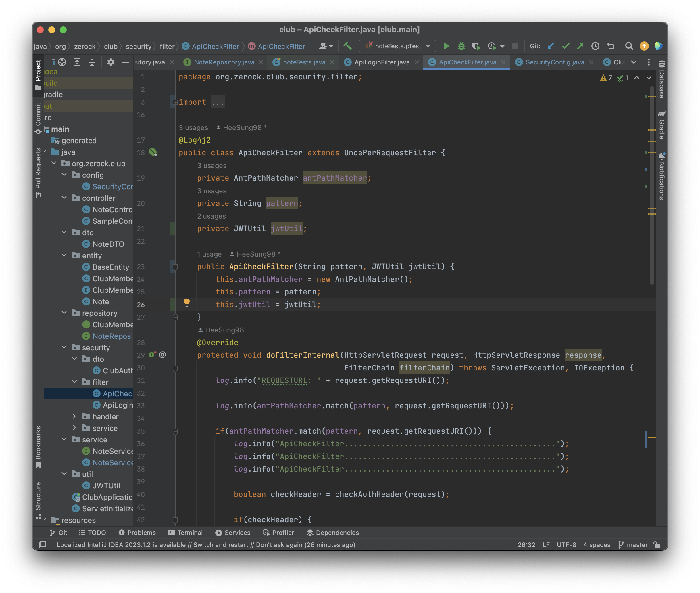The image size is (700, 593).
Task: Click the lightbulb intention on line 26
Action: click(186, 302)
